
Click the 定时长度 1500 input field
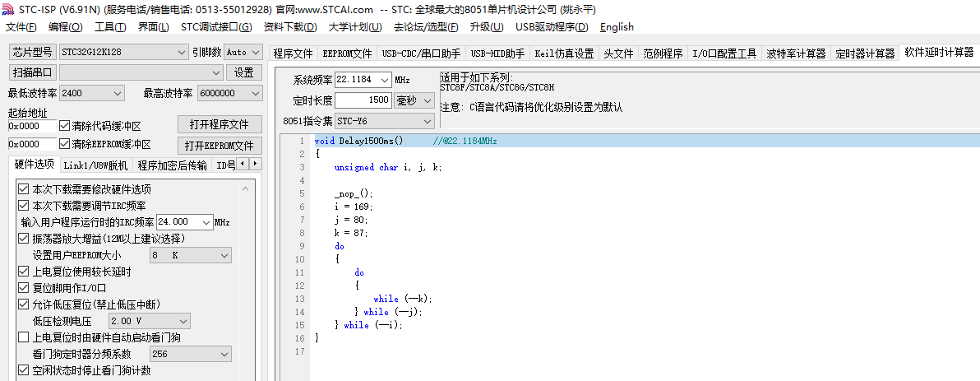tap(363, 100)
